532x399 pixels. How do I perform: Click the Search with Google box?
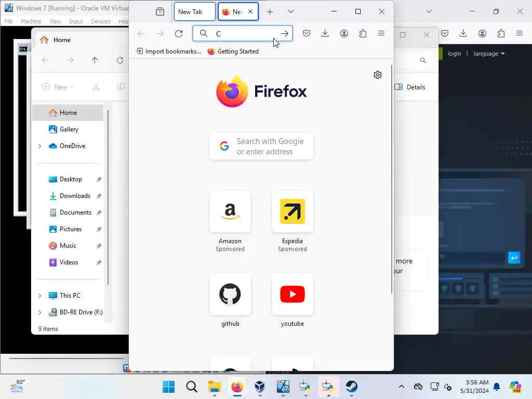261,146
